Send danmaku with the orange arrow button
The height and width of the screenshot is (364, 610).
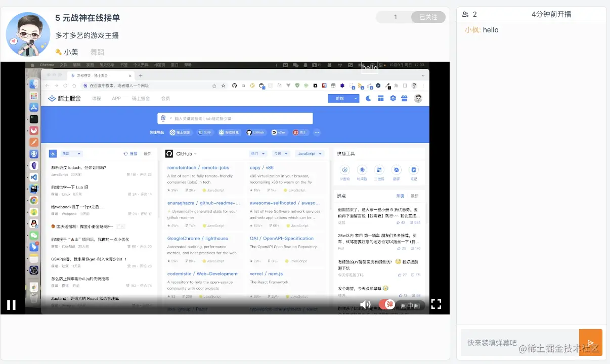click(591, 342)
